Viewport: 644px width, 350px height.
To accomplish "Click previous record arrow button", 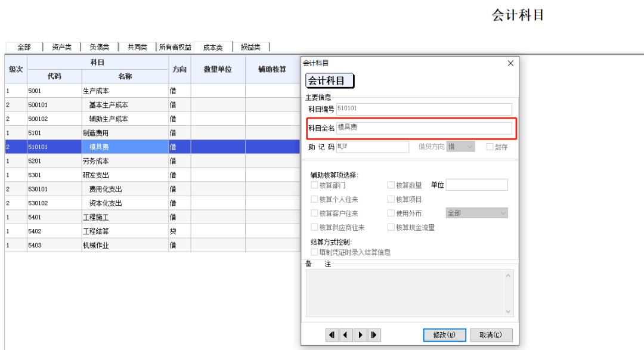I will [x=346, y=335].
